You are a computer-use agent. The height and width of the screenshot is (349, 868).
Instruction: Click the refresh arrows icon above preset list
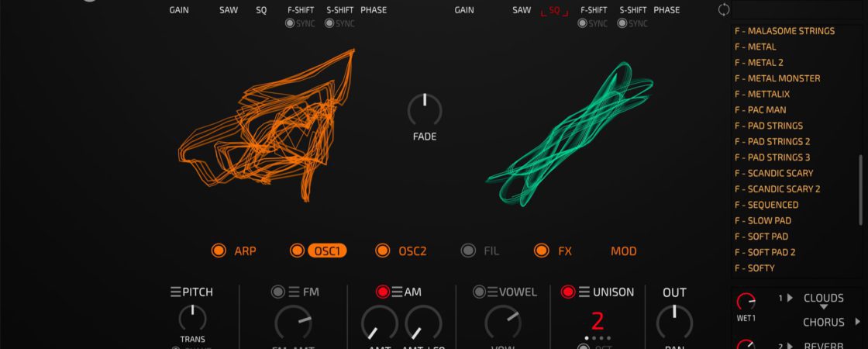point(724,9)
